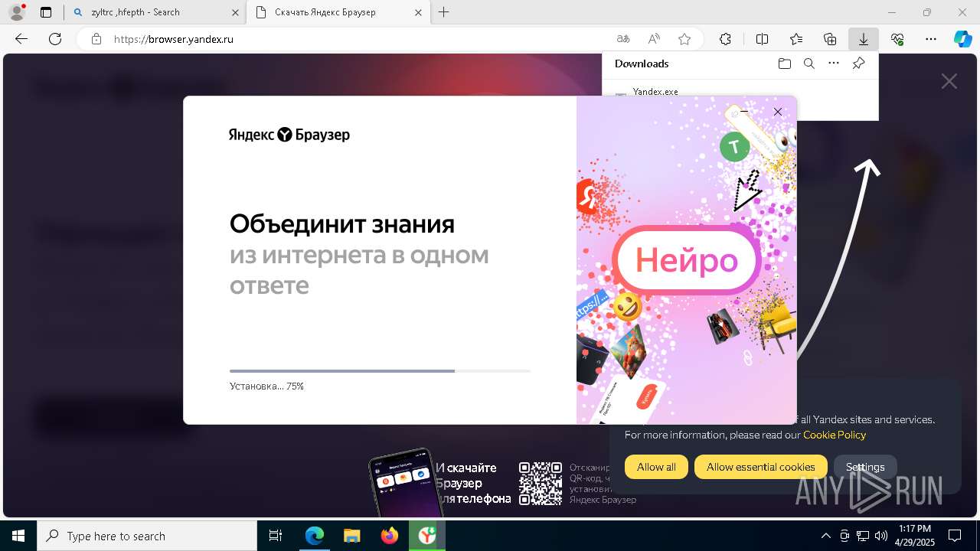Image resolution: width=980 pixels, height=551 pixels.
Task: Open Task View on the taskbar
Action: [276, 536]
